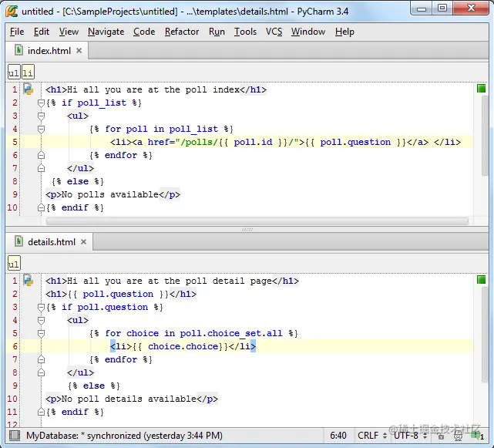Click details.html vertical scrollbar thumb
Viewport: 494px width, 448px height.
click(486, 335)
